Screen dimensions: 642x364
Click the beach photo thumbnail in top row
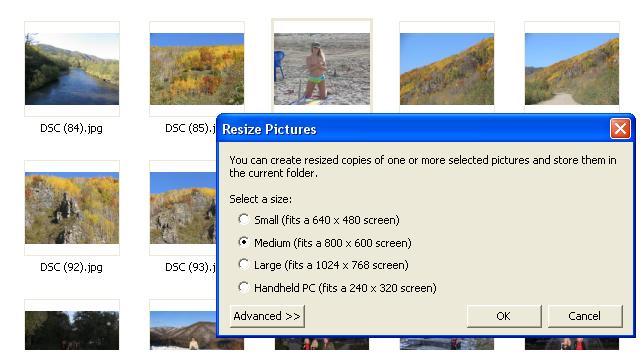(322, 69)
